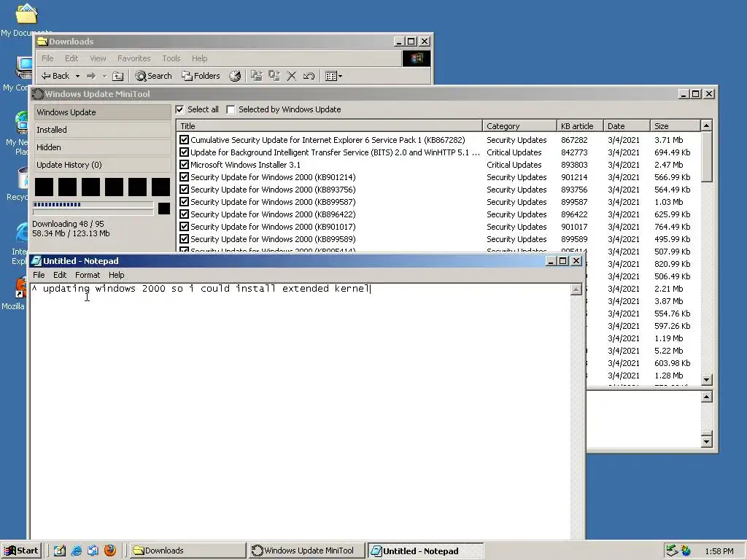
Task: Click MiniTool description pane scroll up arrow
Action: 706,397
